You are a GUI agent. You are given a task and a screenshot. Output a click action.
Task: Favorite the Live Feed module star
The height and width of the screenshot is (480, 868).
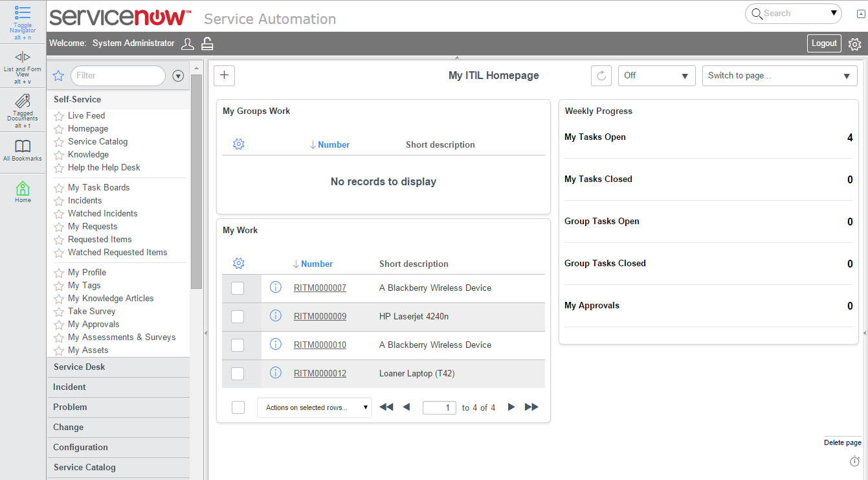[x=59, y=116]
